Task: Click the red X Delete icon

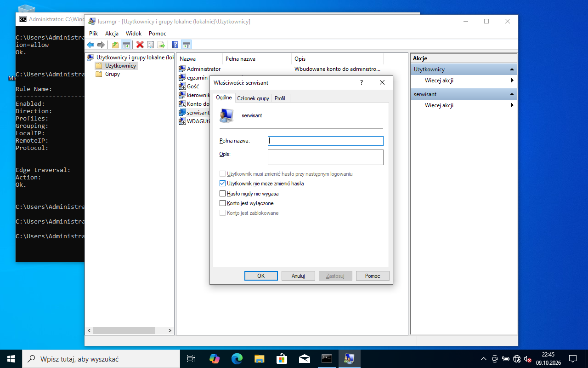Action: (x=140, y=45)
